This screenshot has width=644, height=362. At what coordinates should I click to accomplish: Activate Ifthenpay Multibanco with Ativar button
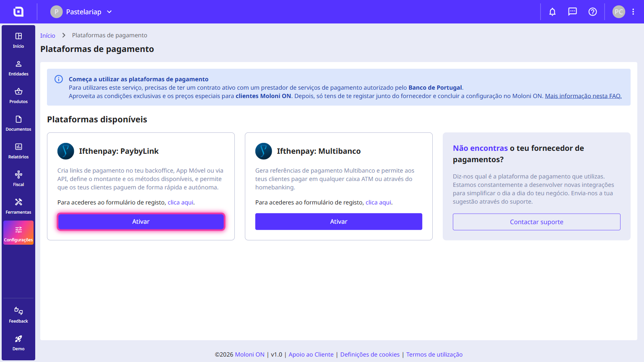point(339,222)
